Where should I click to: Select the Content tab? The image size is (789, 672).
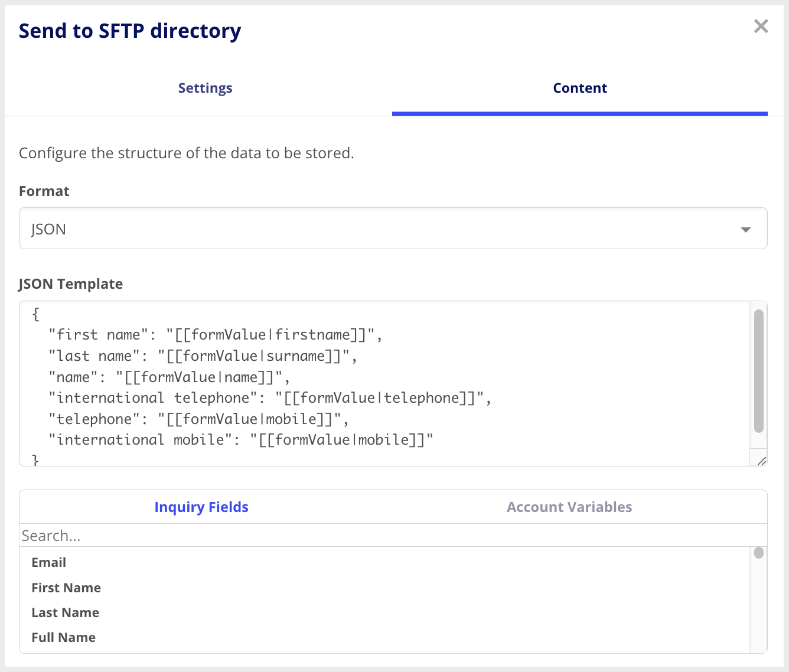580,88
